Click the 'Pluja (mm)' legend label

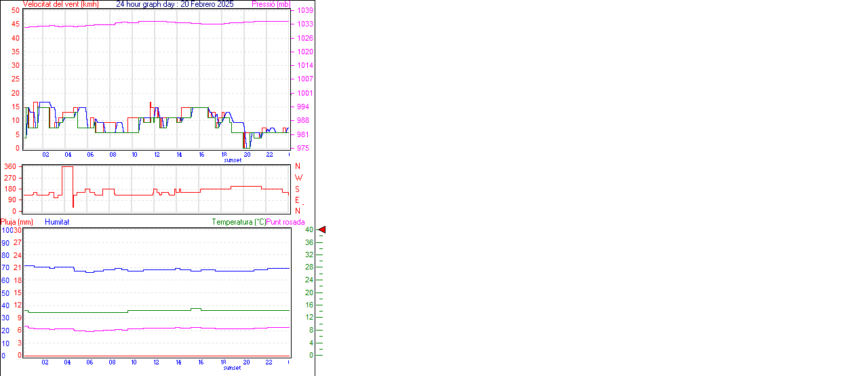click(17, 222)
